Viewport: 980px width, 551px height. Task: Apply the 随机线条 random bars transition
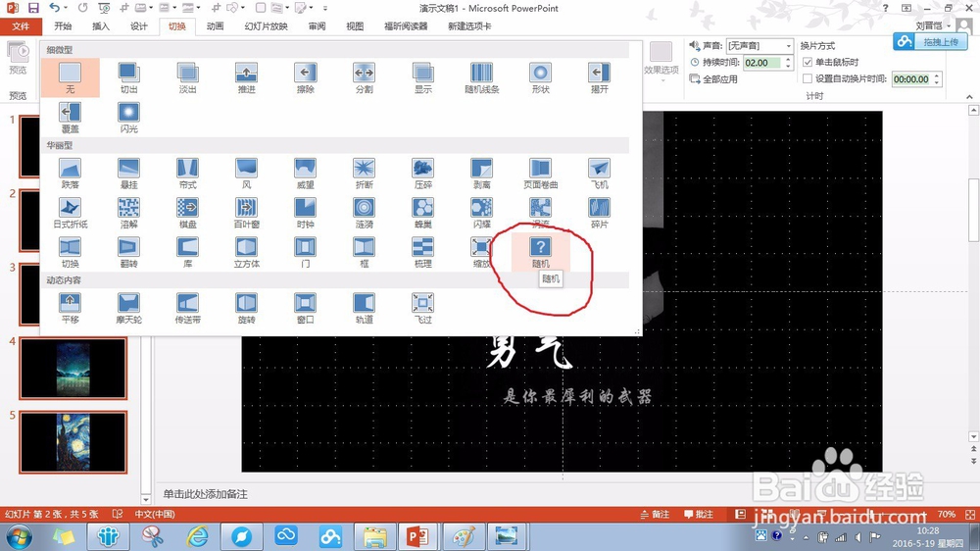[x=481, y=77]
